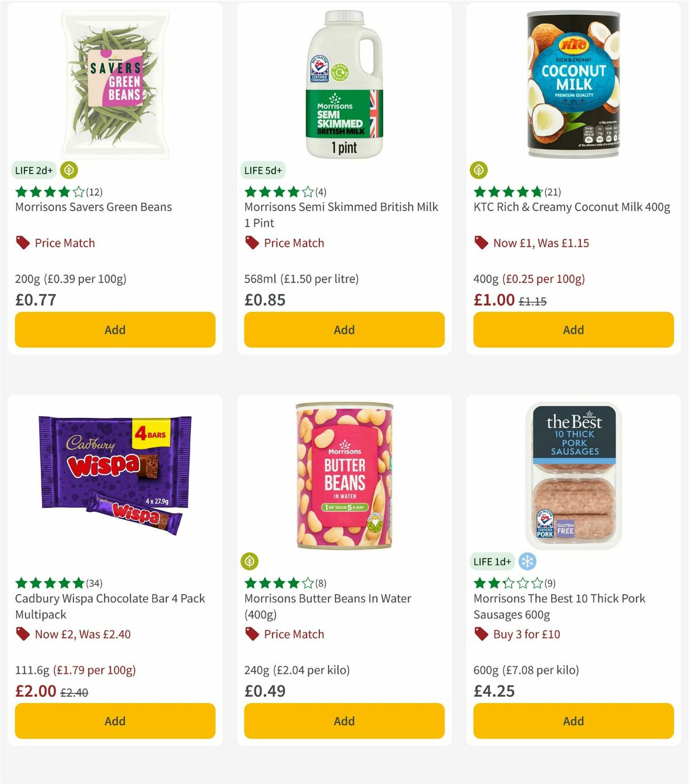Image resolution: width=689 pixels, height=784 pixels.
Task: Add Cadbury Wispa multipack to basket
Action: click(x=115, y=721)
